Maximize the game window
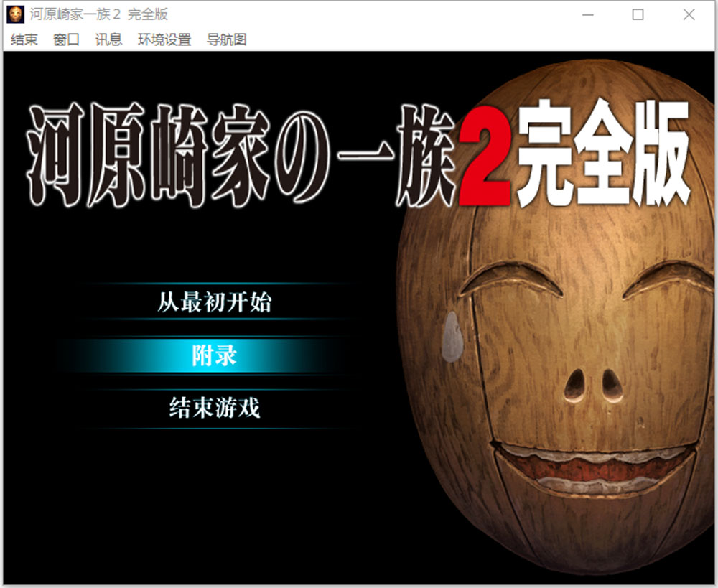Screen dimensions: 718x588 (638, 14)
